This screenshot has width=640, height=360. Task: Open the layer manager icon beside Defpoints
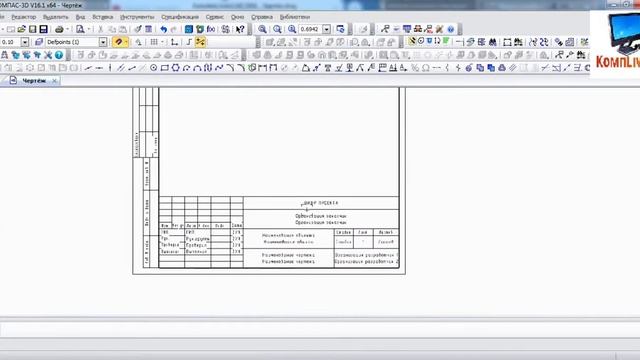[x=39, y=42]
